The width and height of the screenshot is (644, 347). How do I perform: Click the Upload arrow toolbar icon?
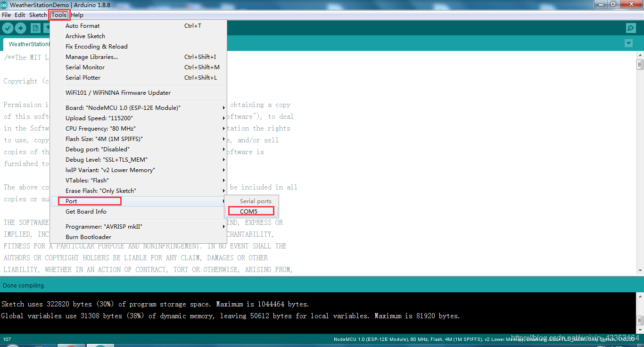(20, 28)
